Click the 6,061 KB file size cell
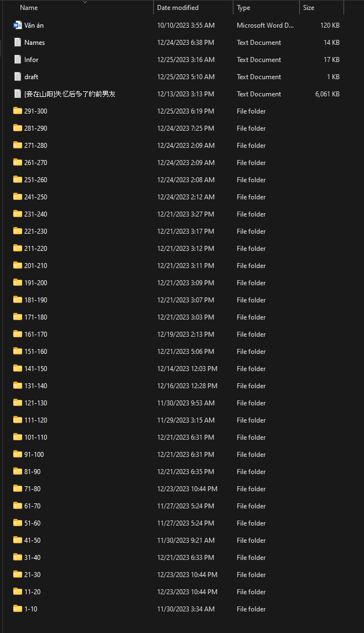This screenshot has height=633, width=364. point(327,94)
